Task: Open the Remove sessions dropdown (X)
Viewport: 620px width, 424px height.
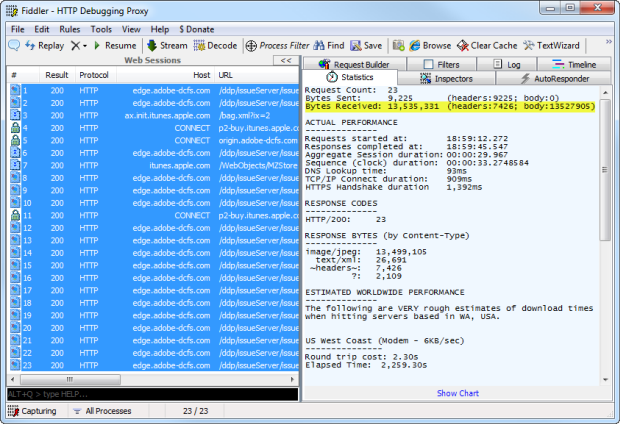Action: (78, 46)
